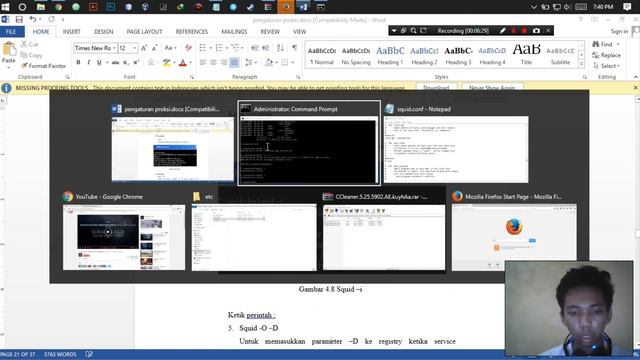Open the font name combo box
Image resolution: width=640 pixels, height=360 pixels.
tap(95, 48)
